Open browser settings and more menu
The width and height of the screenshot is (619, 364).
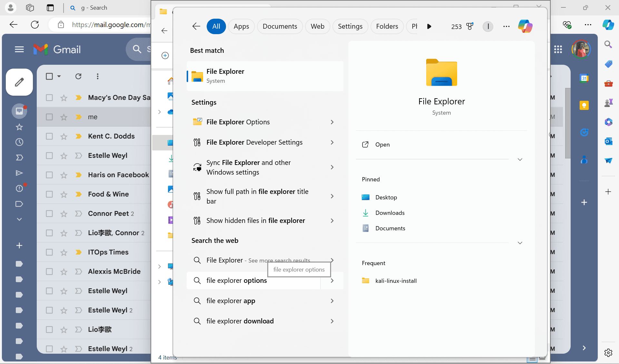coord(588,24)
